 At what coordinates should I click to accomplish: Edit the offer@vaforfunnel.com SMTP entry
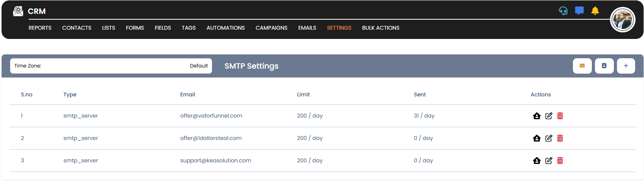549,116
